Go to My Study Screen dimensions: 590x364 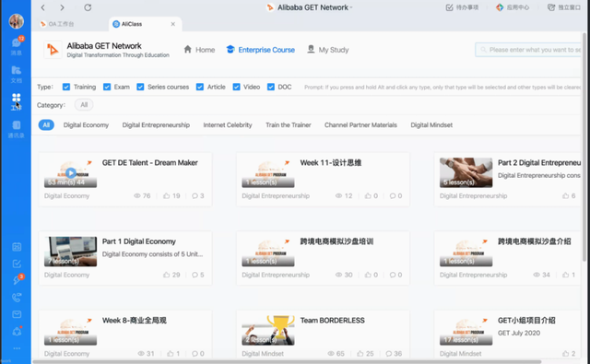pyautogui.click(x=328, y=50)
